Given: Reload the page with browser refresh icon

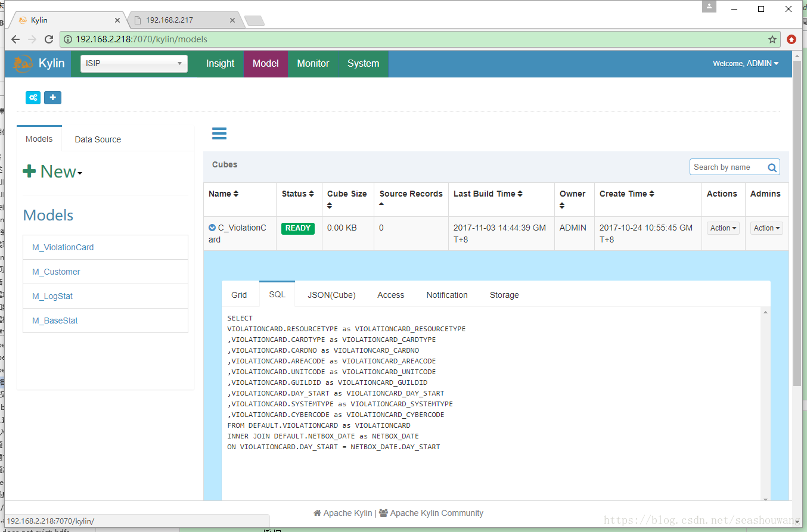Looking at the screenshot, I should [49, 39].
